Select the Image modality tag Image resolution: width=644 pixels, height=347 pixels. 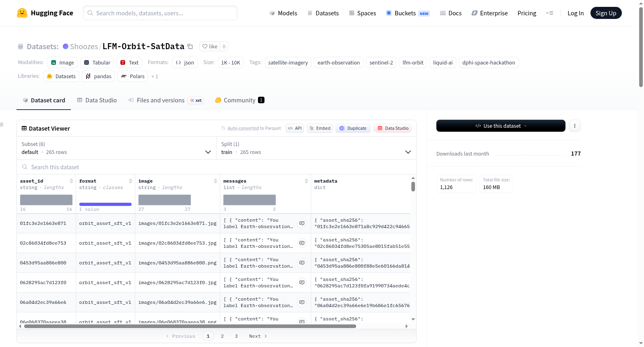[x=62, y=62]
